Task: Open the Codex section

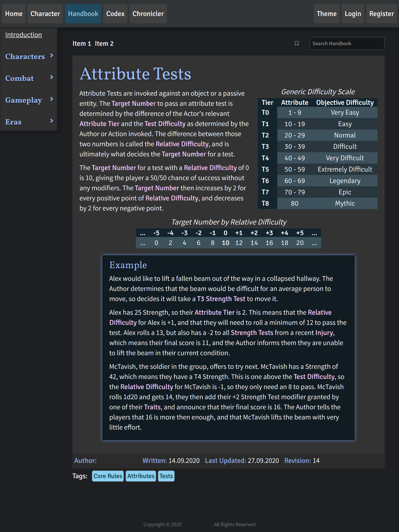Action: point(115,14)
